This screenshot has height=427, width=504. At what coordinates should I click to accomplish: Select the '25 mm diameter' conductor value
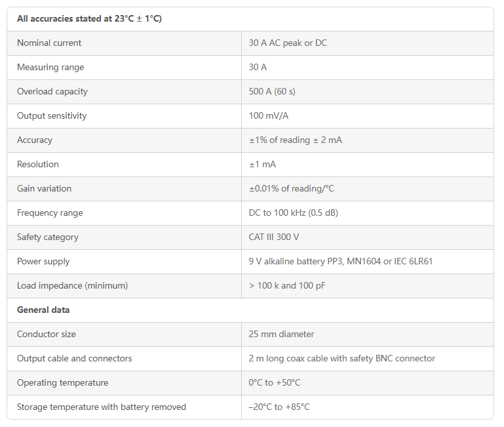coord(281,334)
